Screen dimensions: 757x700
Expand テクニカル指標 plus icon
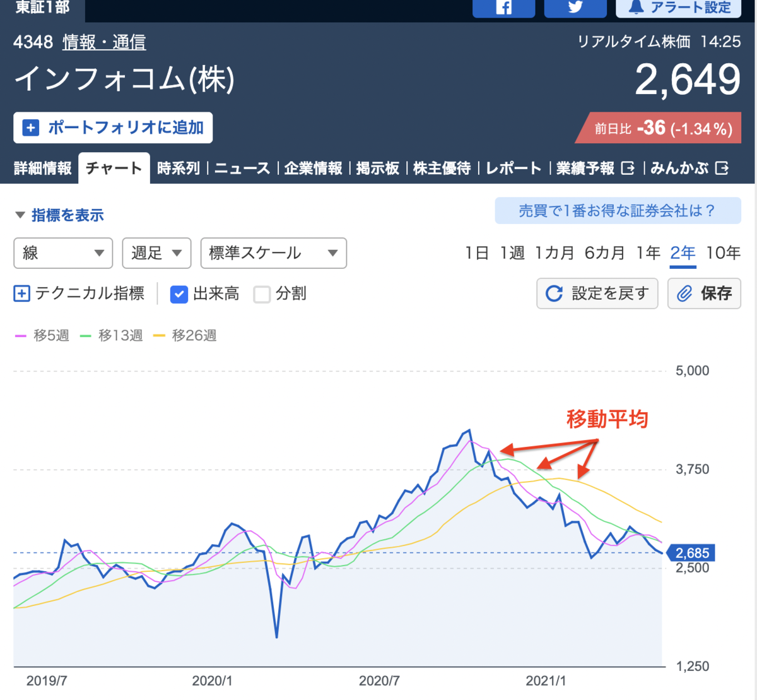[21, 294]
